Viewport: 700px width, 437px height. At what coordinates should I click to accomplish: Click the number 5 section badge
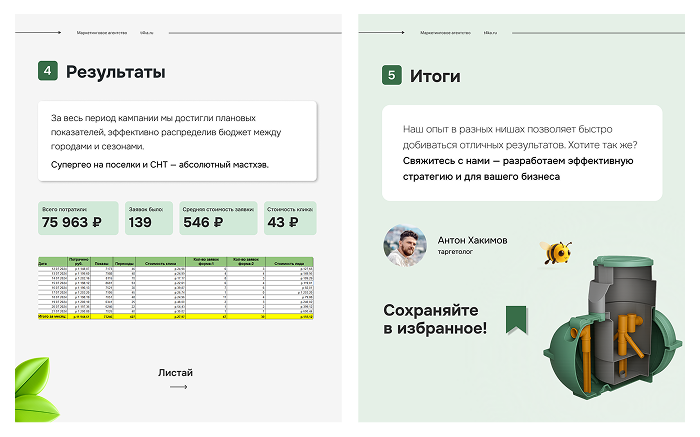[x=391, y=75]
